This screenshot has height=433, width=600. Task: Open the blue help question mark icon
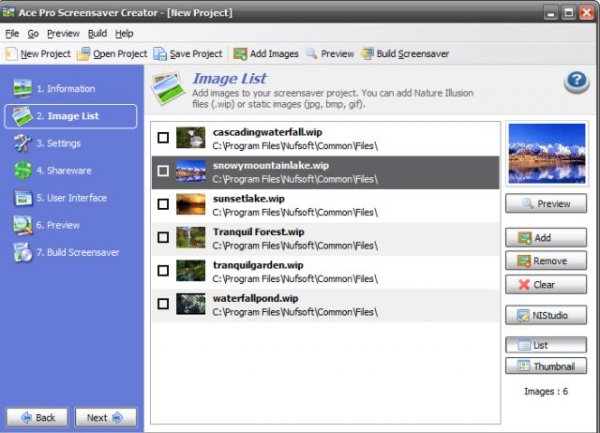point(577,81)
